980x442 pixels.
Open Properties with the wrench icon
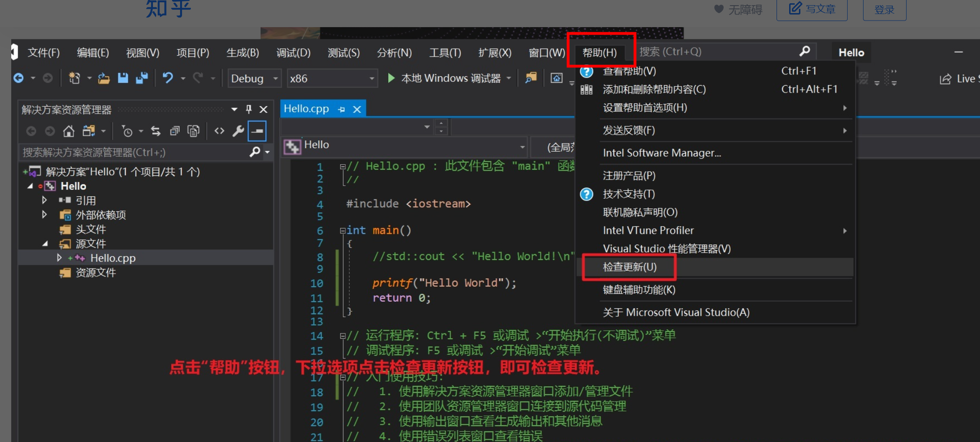click(238, 131)
